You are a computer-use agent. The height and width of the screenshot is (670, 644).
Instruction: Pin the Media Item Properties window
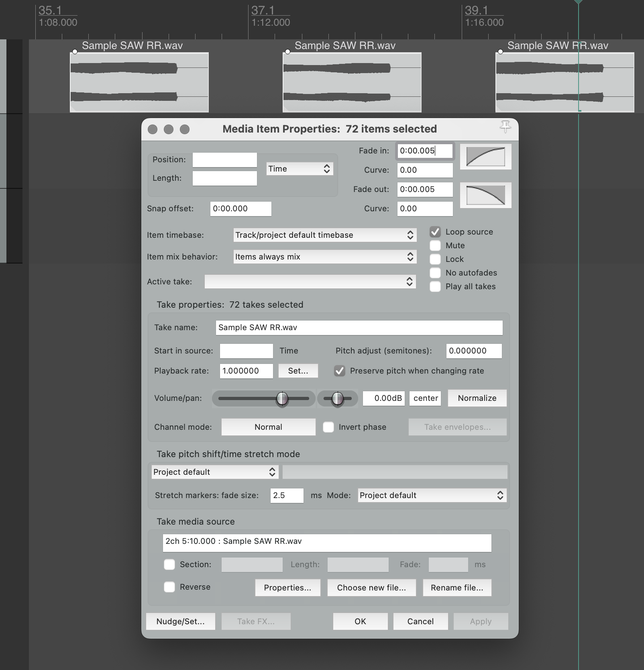(x=505, y=127)
